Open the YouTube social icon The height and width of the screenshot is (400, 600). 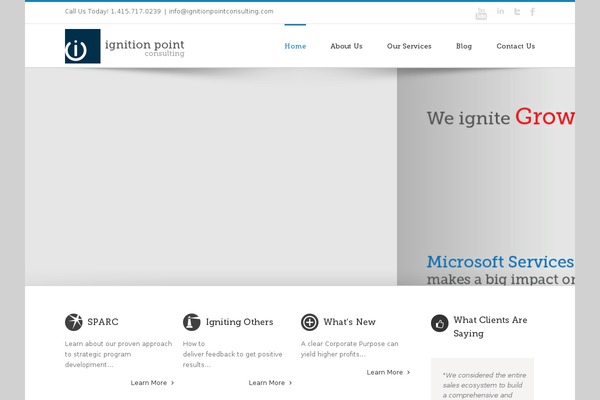point(481,13)
